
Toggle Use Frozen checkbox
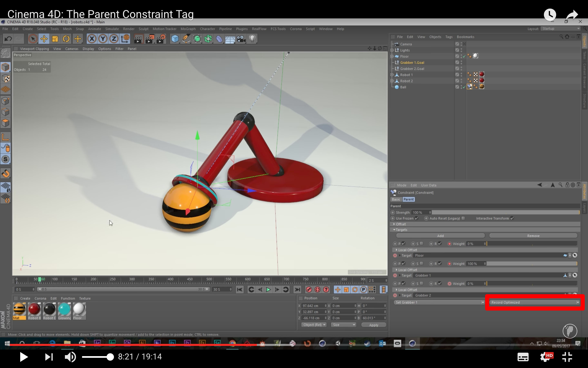click(417, 218)
